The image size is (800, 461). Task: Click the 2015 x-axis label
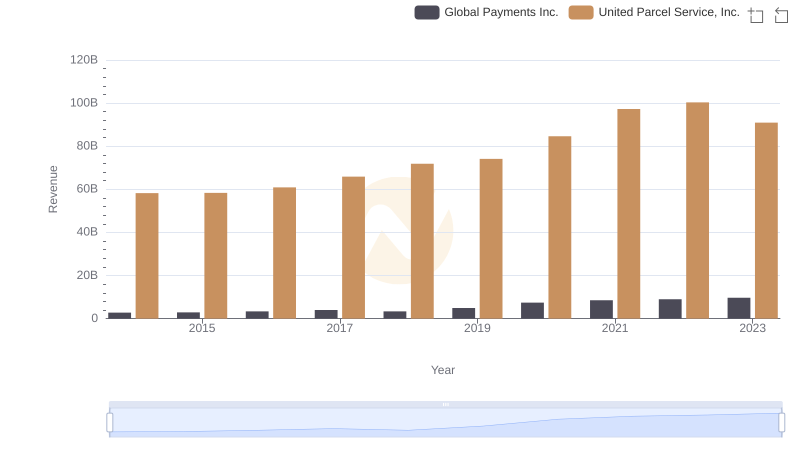[202, 328]
